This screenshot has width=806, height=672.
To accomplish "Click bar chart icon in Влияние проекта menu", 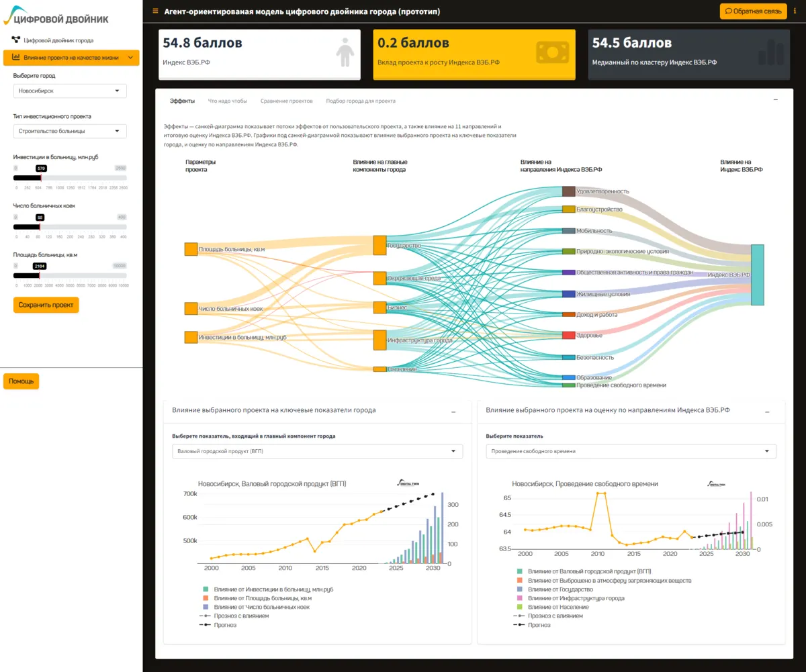I will click(x=15, y=58).
